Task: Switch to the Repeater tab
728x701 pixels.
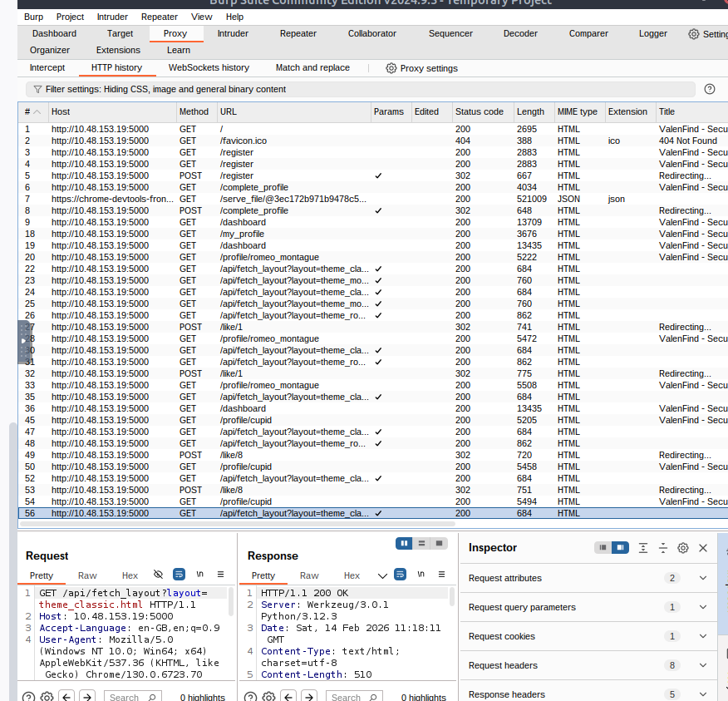Action: tap(298, 33)
